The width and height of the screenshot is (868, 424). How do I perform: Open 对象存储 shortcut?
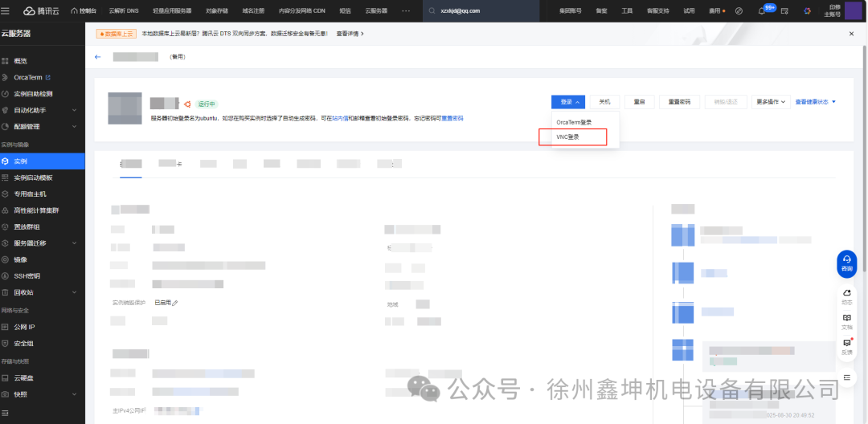(216, 10)
